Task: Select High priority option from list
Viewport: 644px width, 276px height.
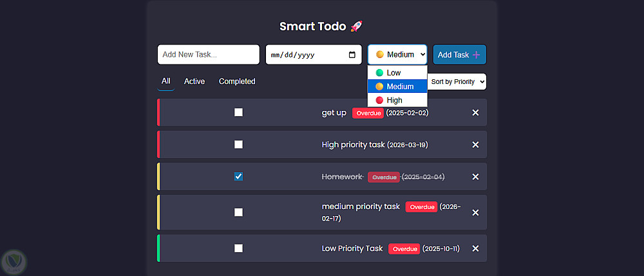Action: click(394, 100)
